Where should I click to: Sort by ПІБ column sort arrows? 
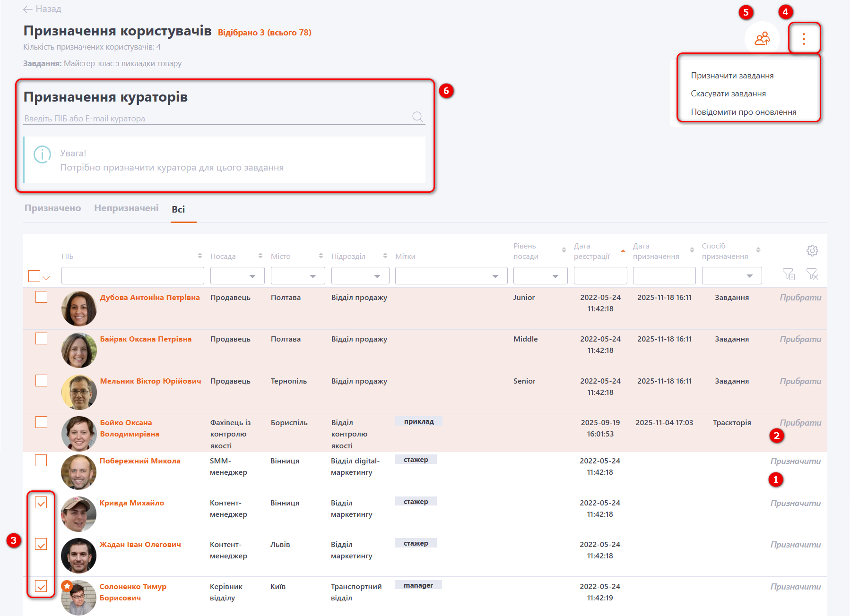(x=199, y=256)
